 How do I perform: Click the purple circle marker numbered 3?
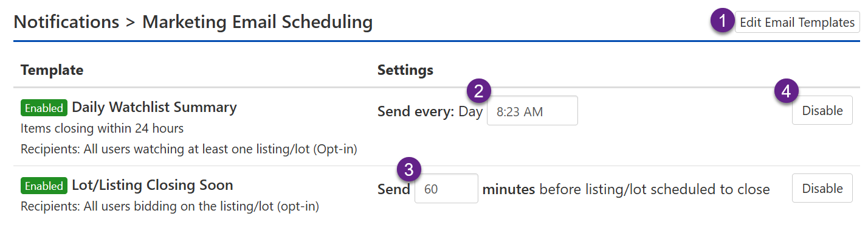[409, 169]
